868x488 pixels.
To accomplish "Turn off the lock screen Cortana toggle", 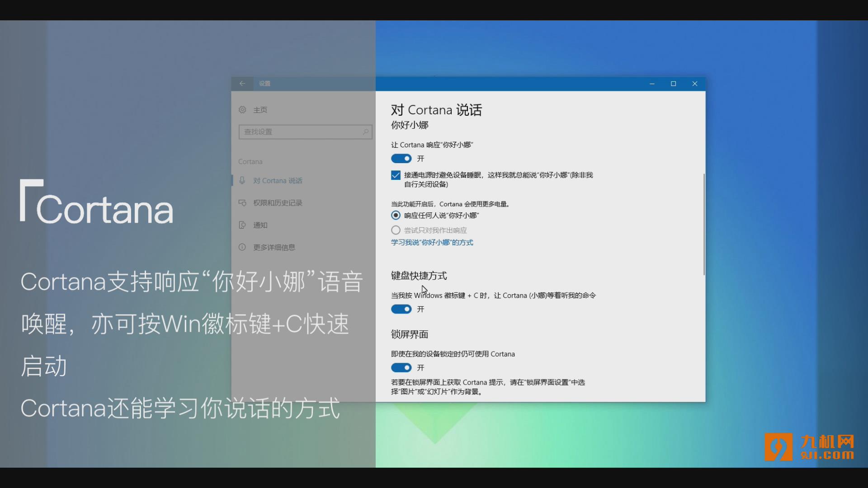I will coord(401,368).
